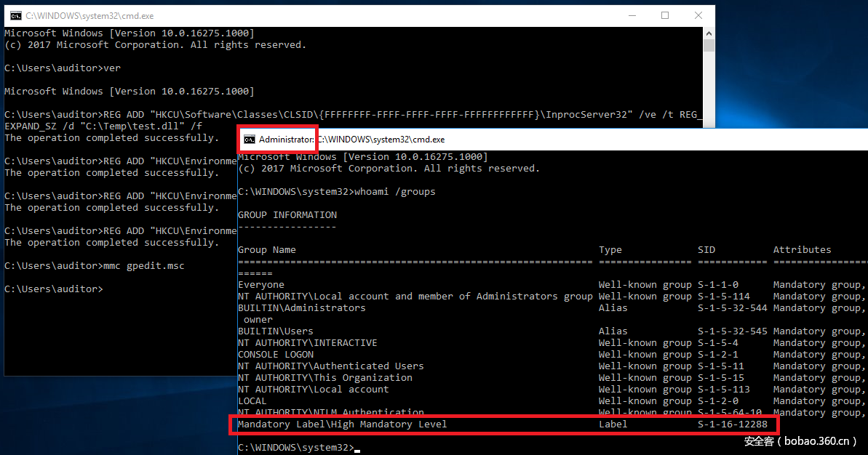Click the 'whoami /groups' command in the Administrator window
Viewport: 868px width, 455px height.
click(x=395, y=192)
